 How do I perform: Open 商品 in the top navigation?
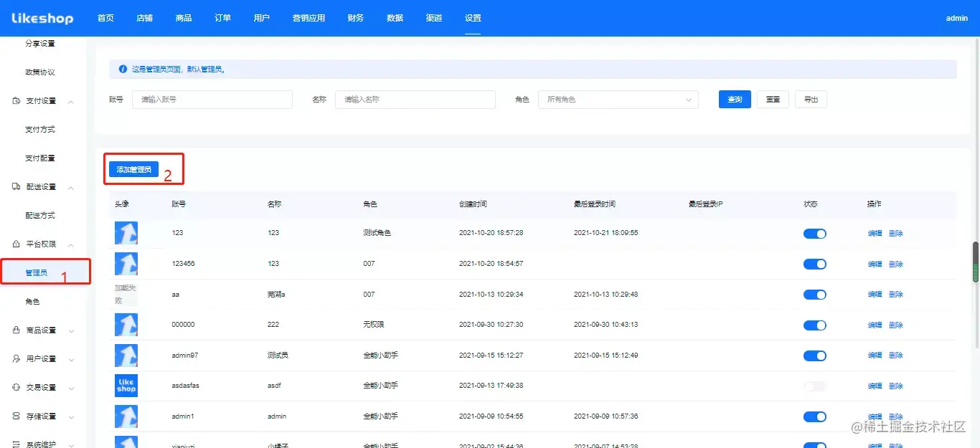click(x=184, y=18)
